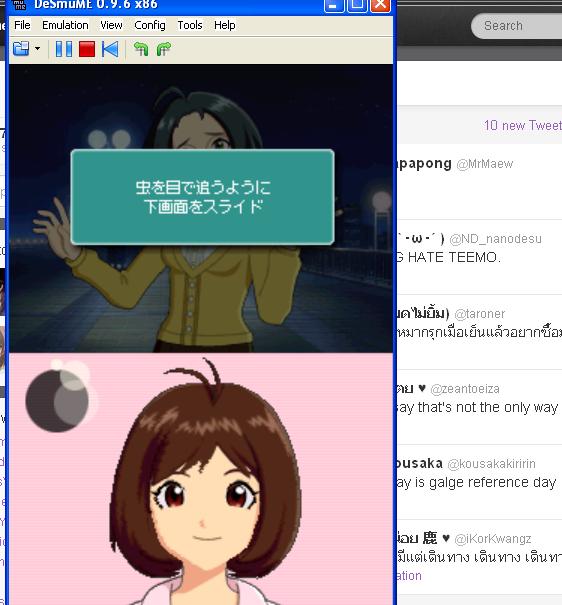Screen dimensions: 562x605
Task: Reset emulation with the blue rewind icon
Action: click(x=110, y=49)
